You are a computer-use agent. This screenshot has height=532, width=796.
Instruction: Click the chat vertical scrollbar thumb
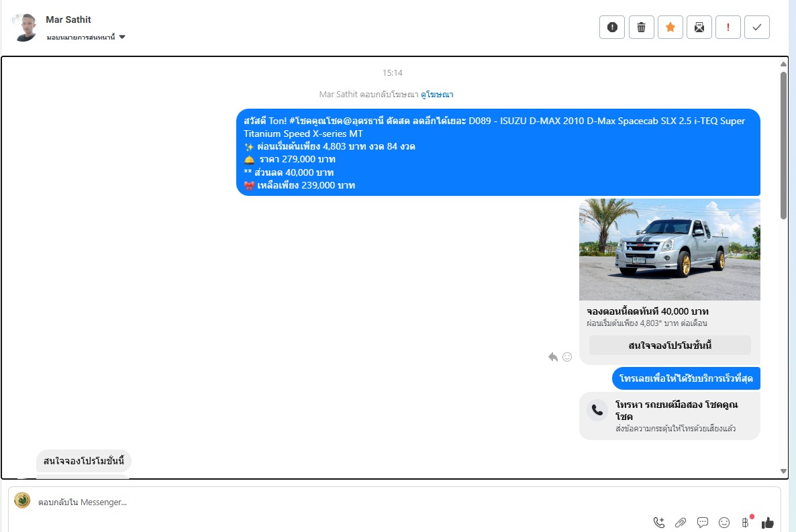tap(783, 146)
